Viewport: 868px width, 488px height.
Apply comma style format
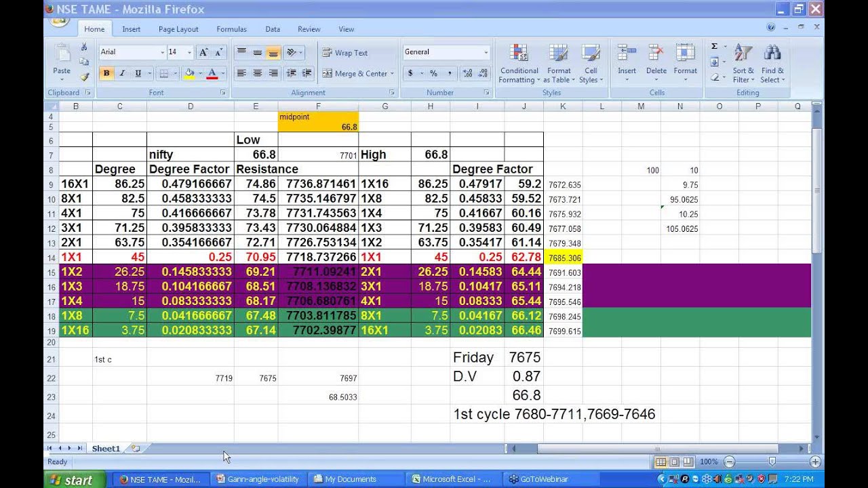pyautogui.click(x=450, y=73)
